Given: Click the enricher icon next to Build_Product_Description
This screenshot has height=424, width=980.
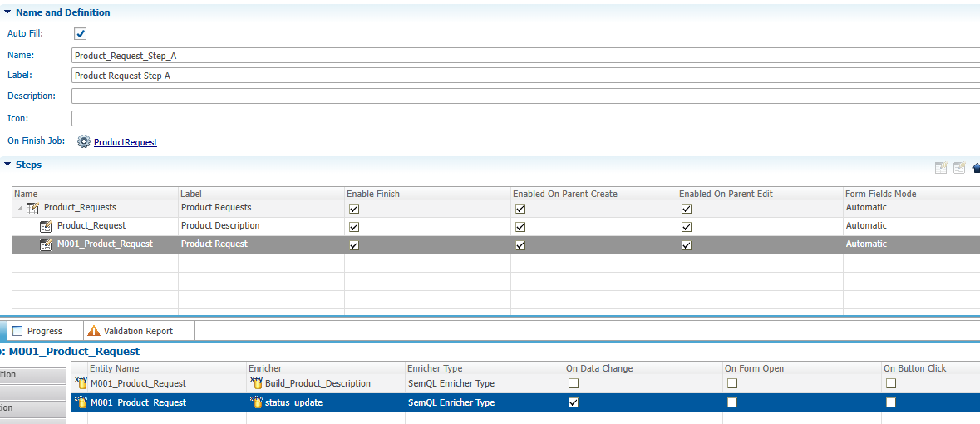Looking at the screenshot, I should (x=256, y=383).
